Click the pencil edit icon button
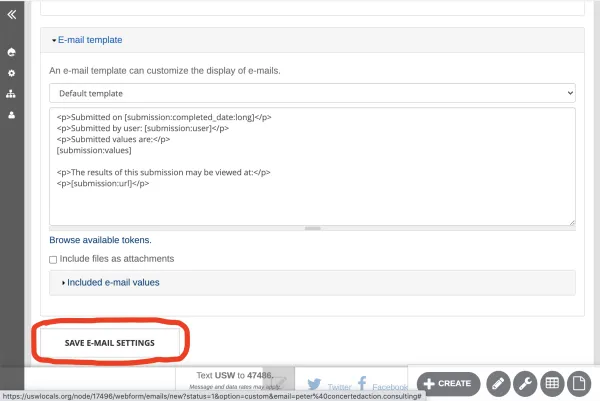The height and width of the screenshot is (401, 600). coord(498,383)
